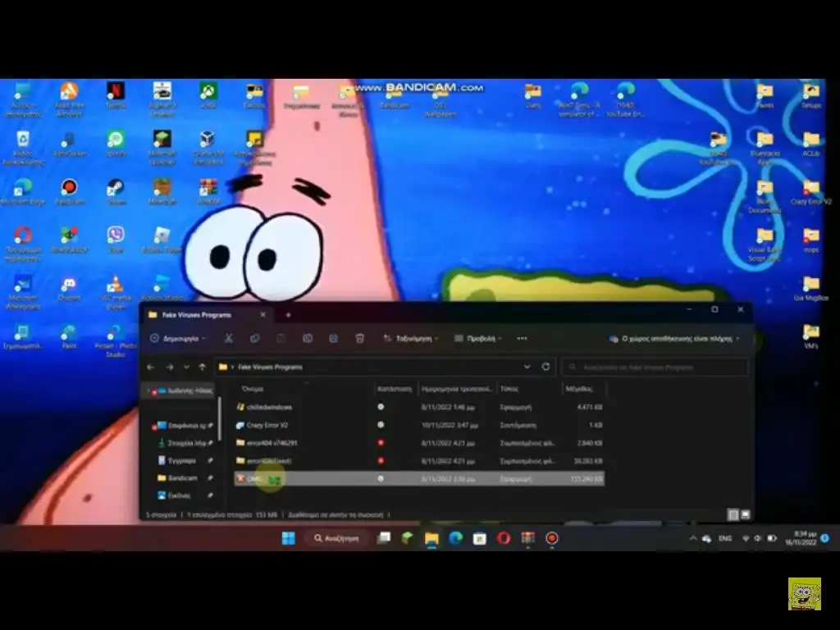840x630 pixels.
Task: Click the Copy icon in Explorer toolbar
Action: tap(255, 338)
